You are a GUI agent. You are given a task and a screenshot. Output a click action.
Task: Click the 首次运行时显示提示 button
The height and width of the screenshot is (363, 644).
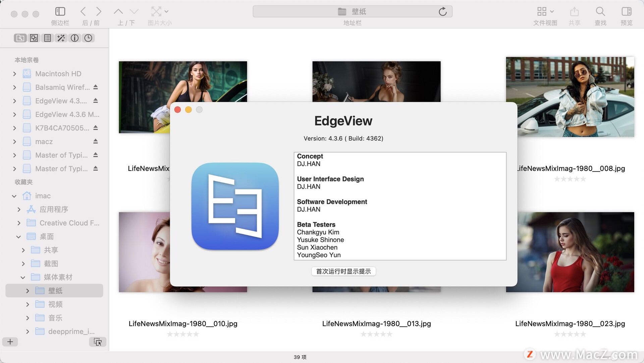pos(343,271)
